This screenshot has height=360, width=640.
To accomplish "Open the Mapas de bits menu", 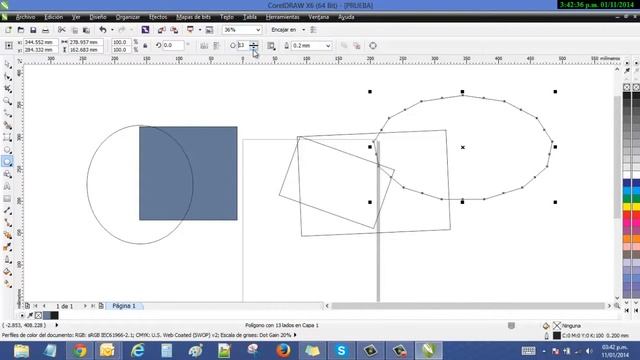I will point(193,17).
